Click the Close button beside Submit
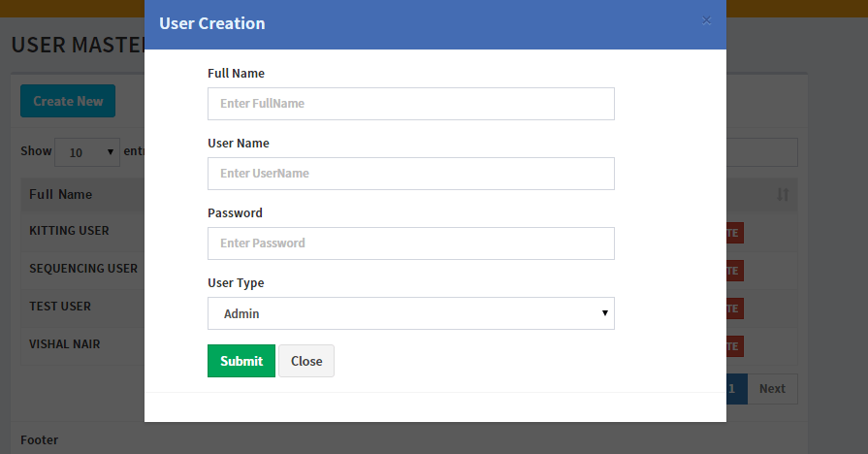This screenshot has height=454, width=868. [306, 361]
